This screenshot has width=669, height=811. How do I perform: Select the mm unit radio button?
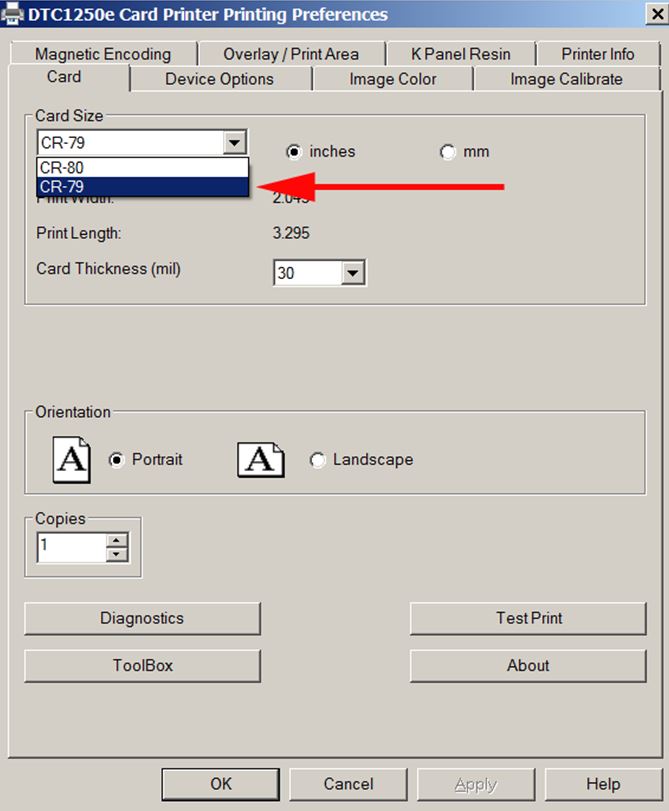tap(448, 152)
